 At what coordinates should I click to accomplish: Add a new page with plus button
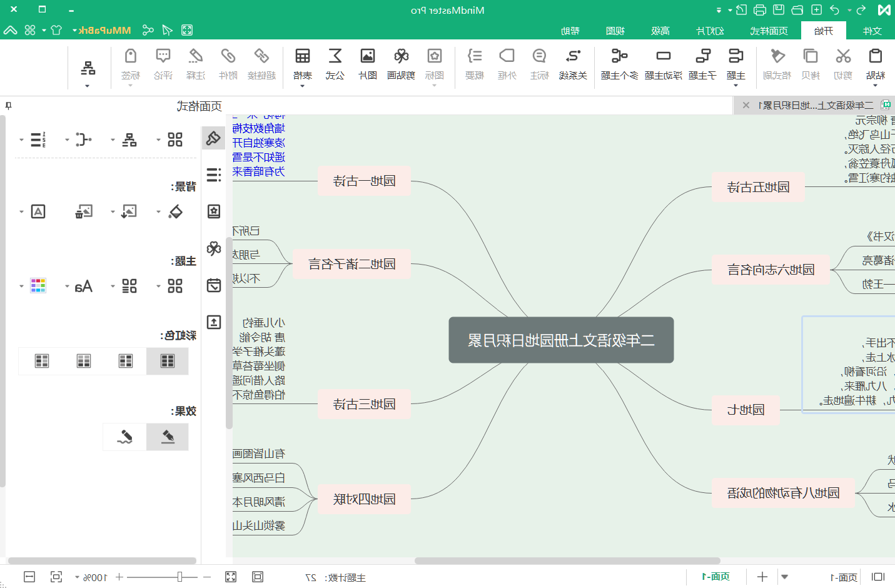[762, 577]
